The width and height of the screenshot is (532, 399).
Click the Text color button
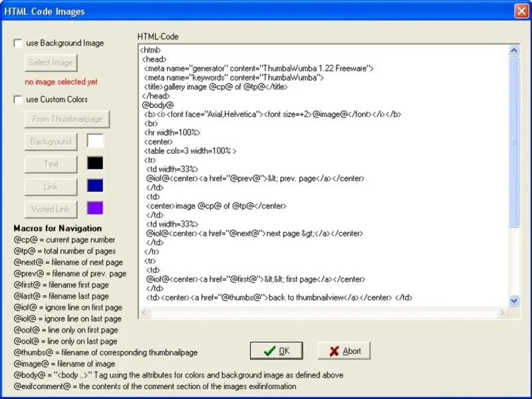(x=51, y=164)
